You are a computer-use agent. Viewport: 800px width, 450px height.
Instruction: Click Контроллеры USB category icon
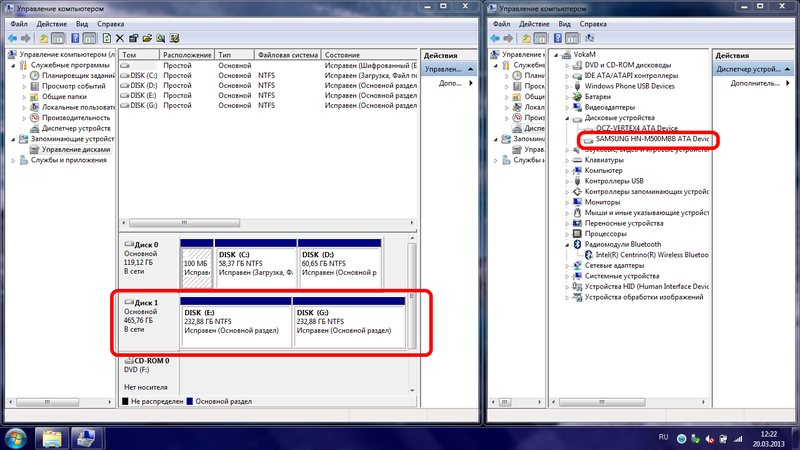[x=577, y=181]
